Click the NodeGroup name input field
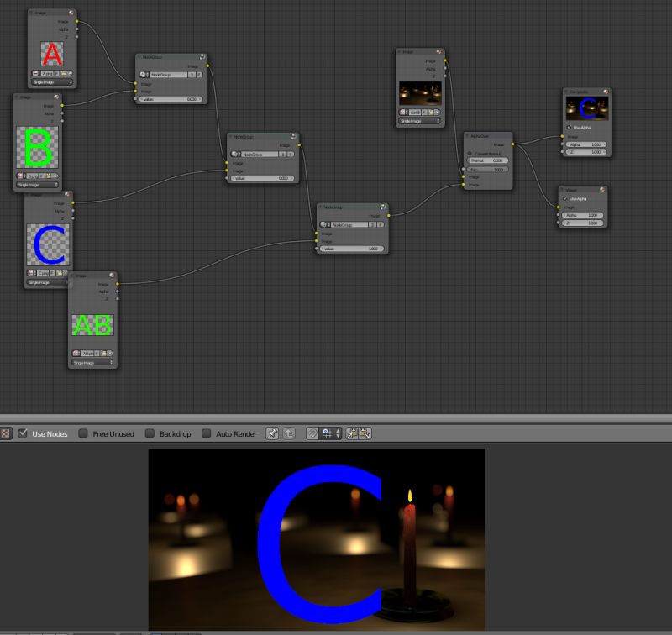 pyautogui.click(x=169, y=74)
